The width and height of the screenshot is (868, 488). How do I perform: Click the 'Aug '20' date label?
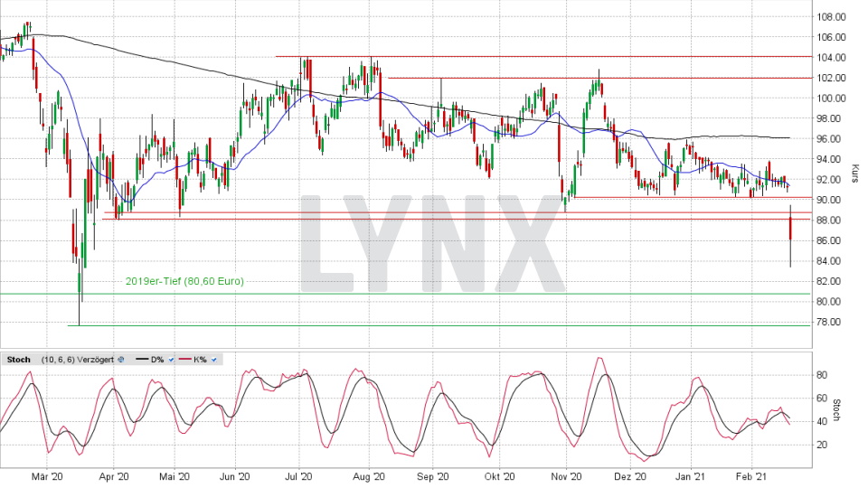369,476
